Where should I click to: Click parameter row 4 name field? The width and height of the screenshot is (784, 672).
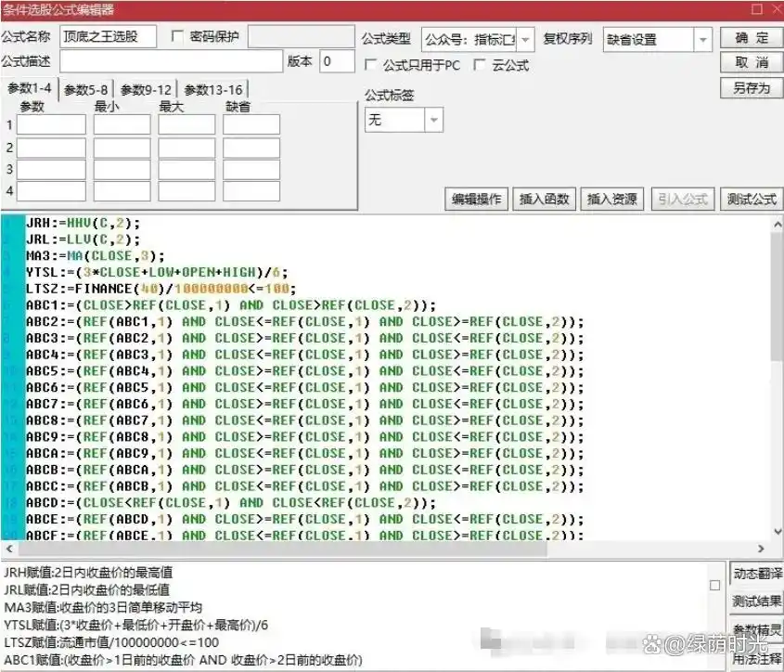pyautogui.click(x=52, y=191)
